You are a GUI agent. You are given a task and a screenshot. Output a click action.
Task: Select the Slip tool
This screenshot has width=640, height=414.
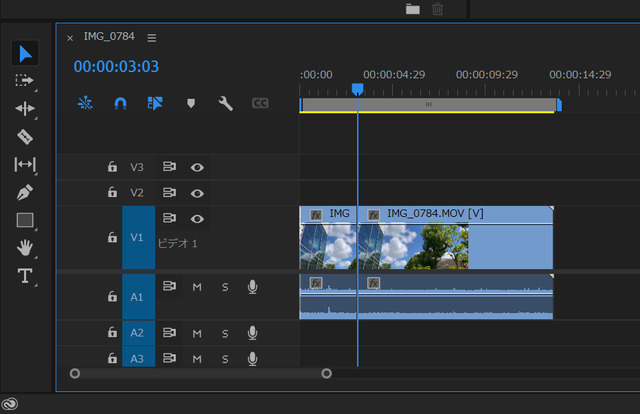(x=25, y=165)
